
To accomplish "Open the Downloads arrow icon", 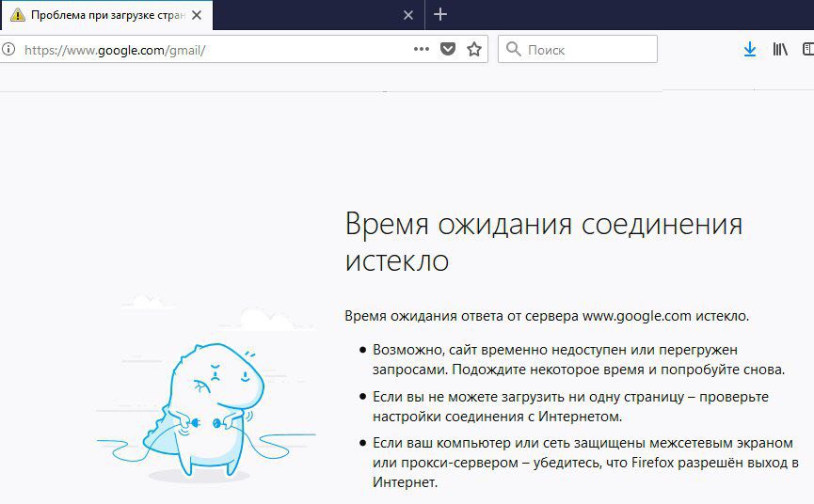I will point(750,49).
